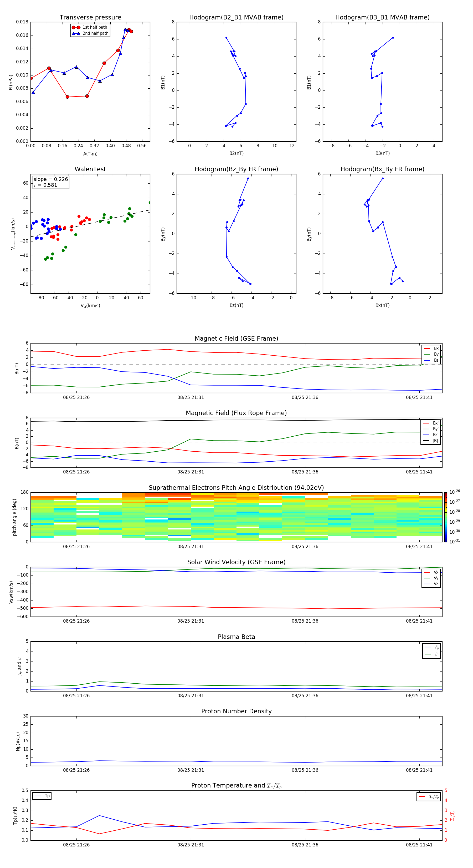
Task: Click "08/25 21:36" tick under Proton Number Density plot
Action: tap(305, 770)
